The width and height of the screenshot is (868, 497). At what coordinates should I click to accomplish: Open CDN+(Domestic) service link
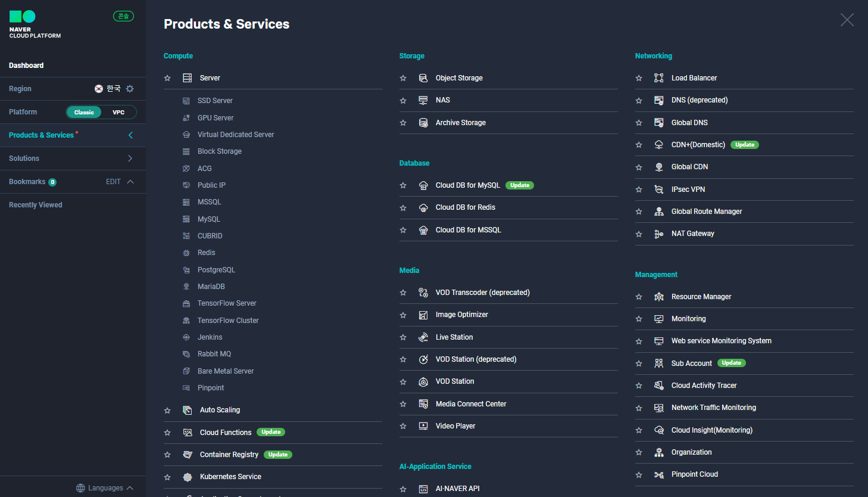click(x=698, y=145)
